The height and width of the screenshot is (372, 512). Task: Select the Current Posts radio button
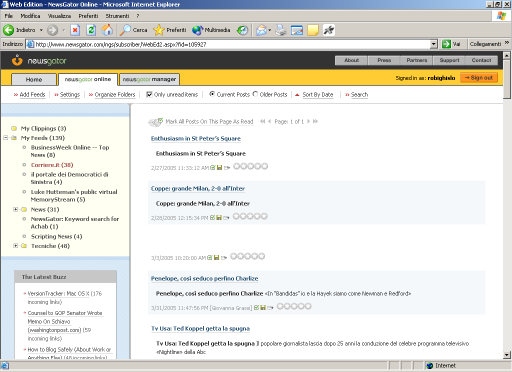coord(212,94)
